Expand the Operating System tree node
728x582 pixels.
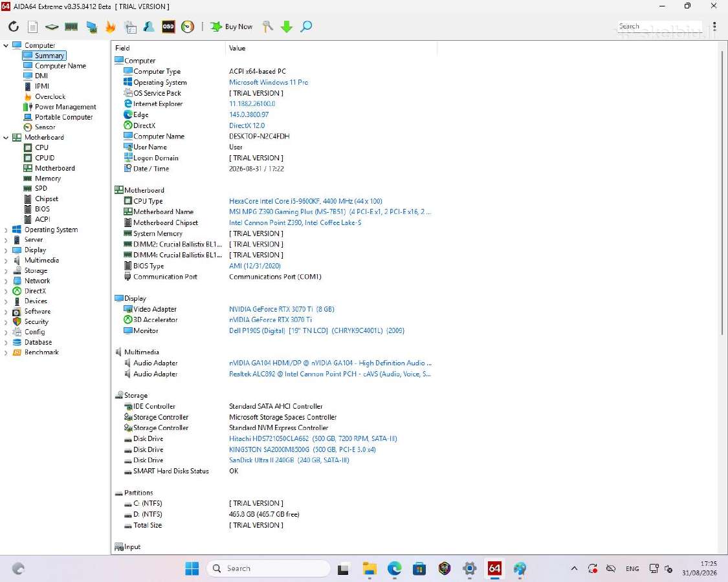pyautogui.click(x=6, y=230)
